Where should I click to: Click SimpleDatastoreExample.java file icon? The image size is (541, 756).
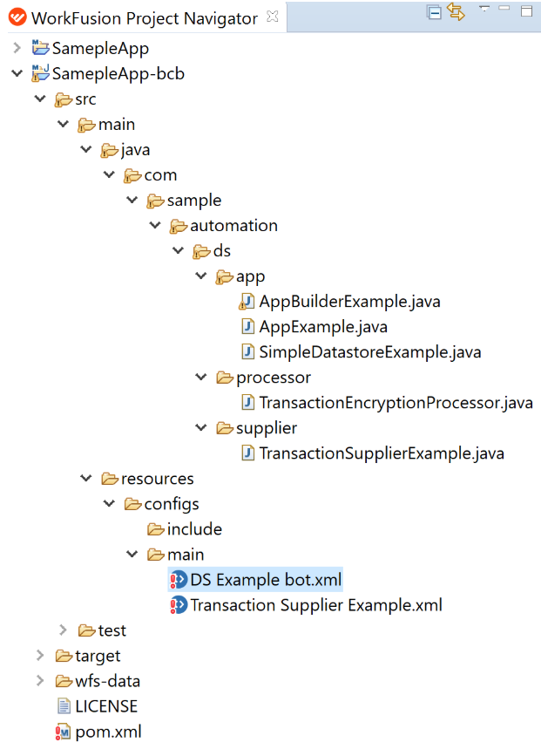coord(247,352)
